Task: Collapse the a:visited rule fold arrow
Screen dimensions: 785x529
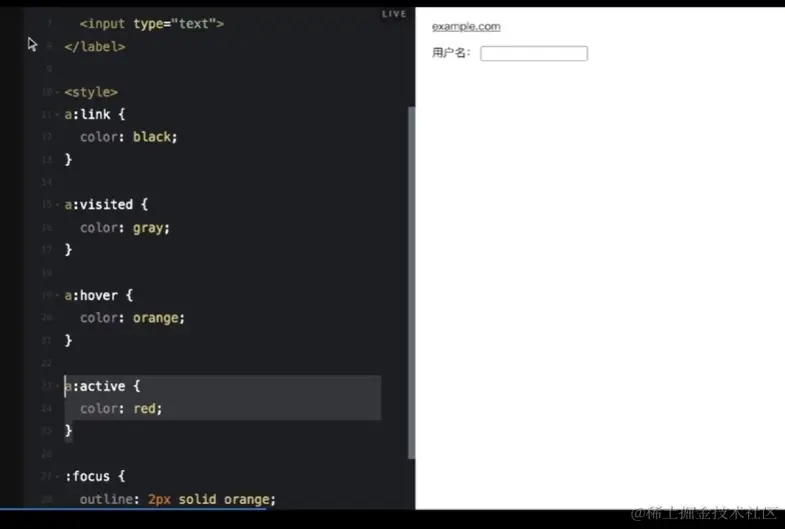Action: 58,205
